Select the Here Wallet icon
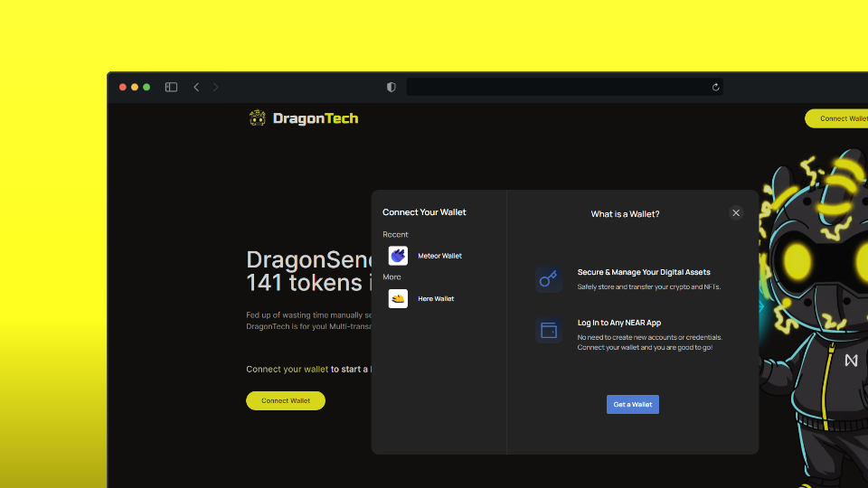The height and width of the screenshot is (488, 868). 398,299
